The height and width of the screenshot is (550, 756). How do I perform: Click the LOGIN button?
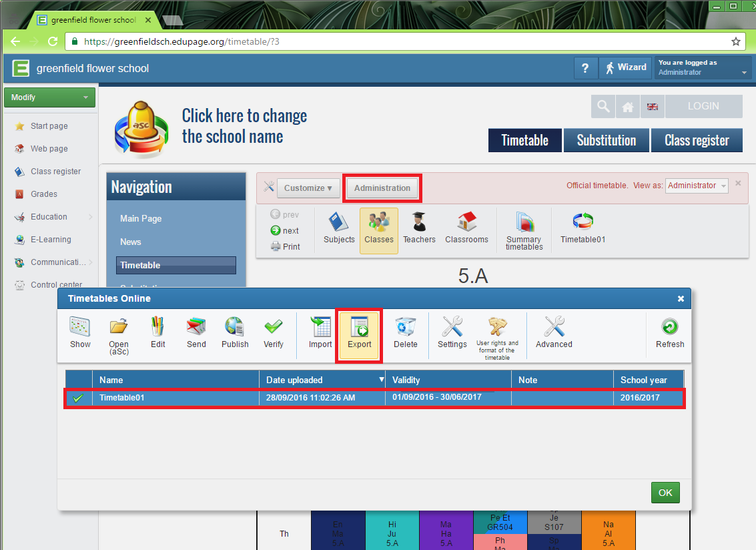(x=703, y=106)
